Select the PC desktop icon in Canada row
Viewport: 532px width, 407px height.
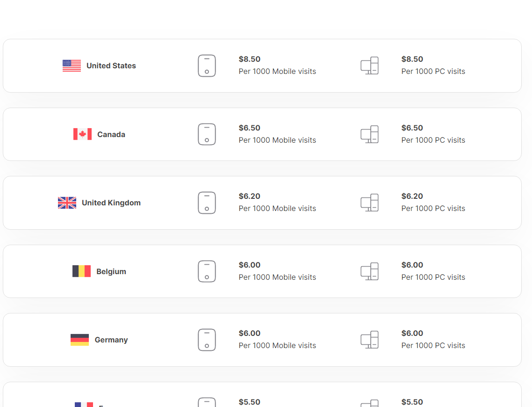pos(369,134)
